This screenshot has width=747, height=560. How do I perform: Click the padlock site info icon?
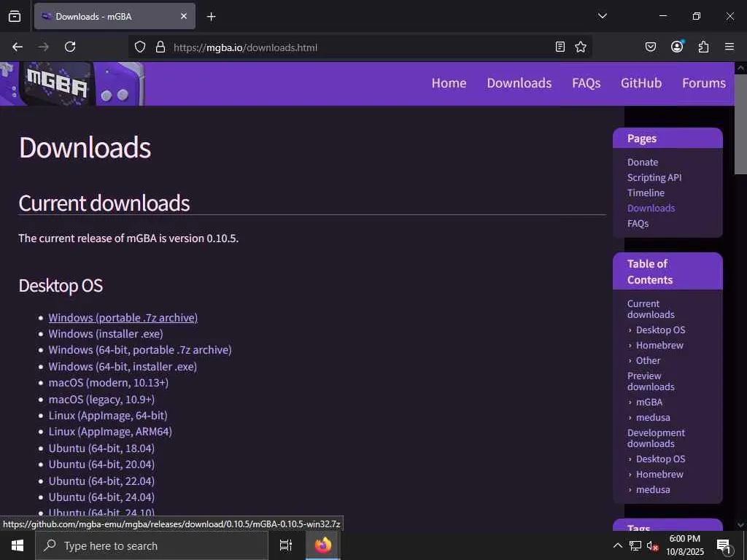pyautogui.click(x=160, y=47)
